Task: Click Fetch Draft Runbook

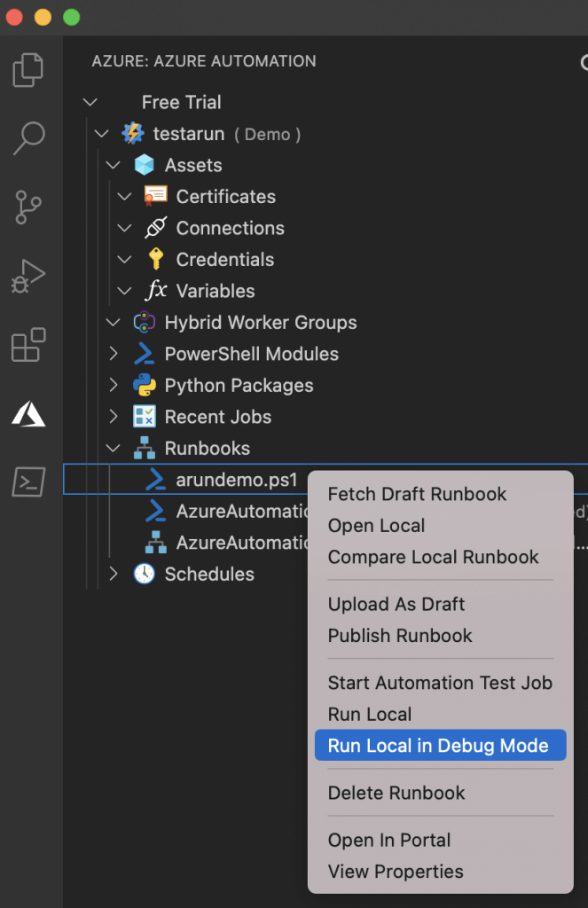Action: pyautogui.click(x=418, y=494)
